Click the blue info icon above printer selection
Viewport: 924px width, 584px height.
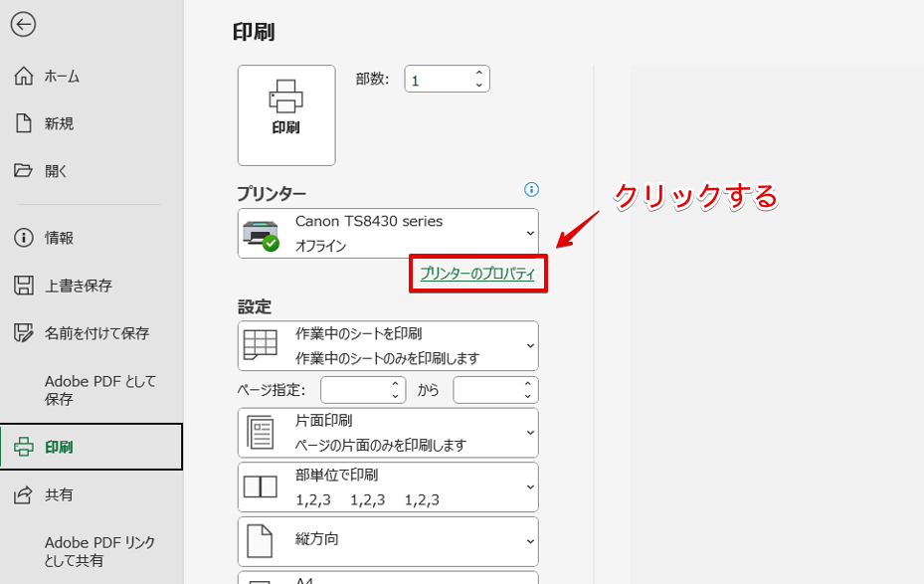pos(531,190)
